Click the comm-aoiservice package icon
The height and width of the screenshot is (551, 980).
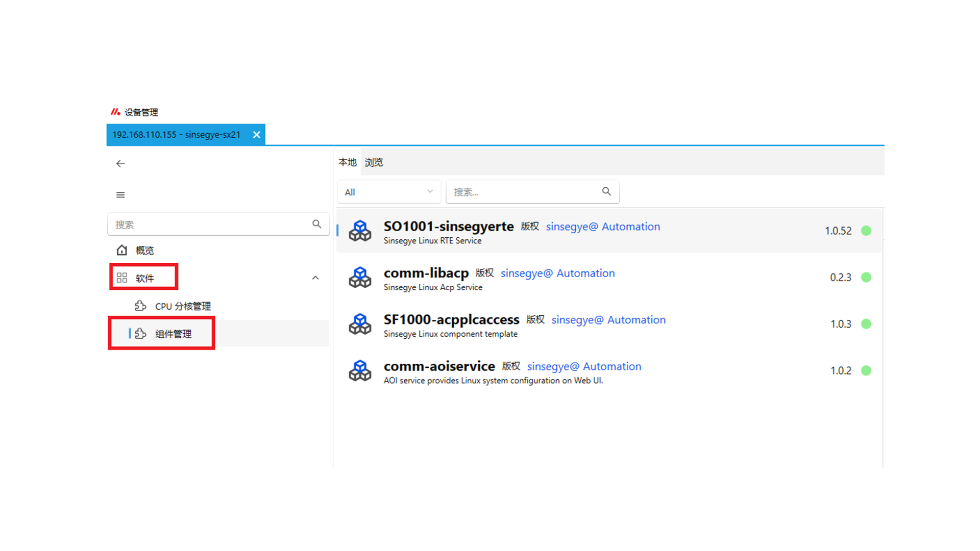pyautogui.click(x=360, y=371)
